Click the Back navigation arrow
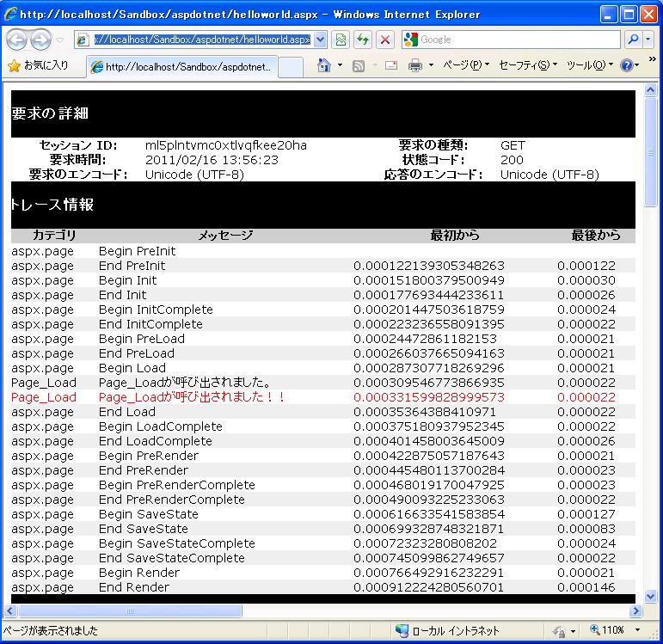Image resolution: width=663 pixels, height=644 pixels. point(17,40)
